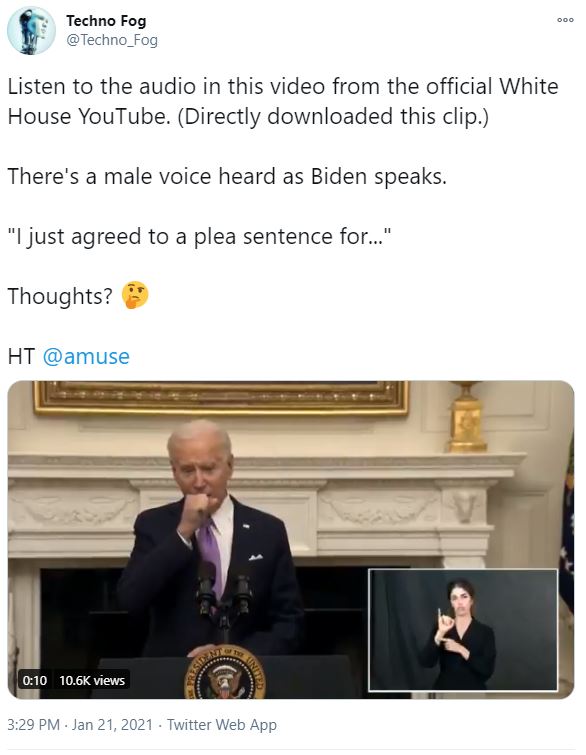Click the sign language interpreter inset
Viewport: 586px width, 755px height.
coord(463,630)
